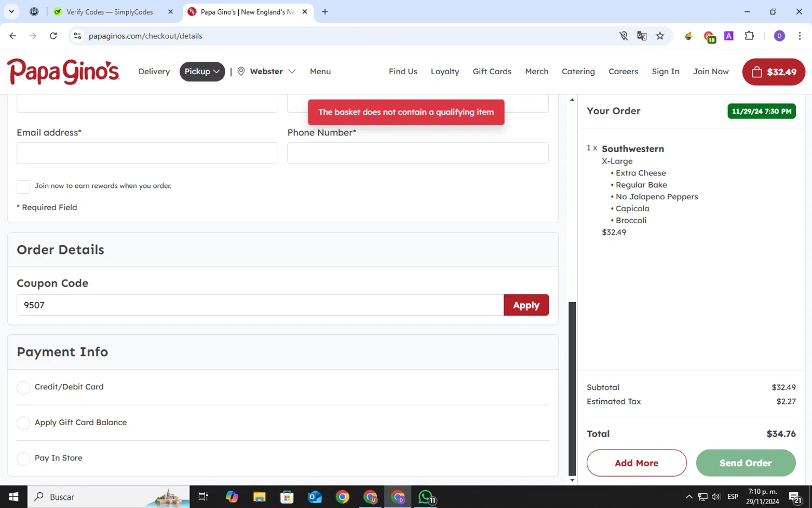The image size is (812, 508).
Task: Open the Find Us page
Action: [x=403, y=71]
